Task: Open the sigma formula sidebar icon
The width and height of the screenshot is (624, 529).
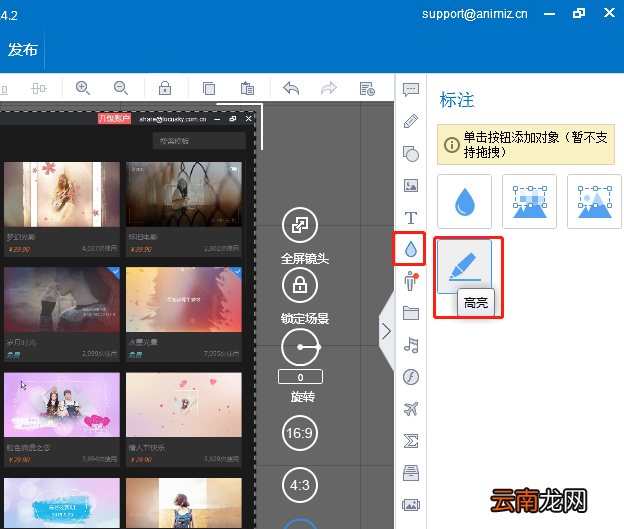Action: point(411,441)
